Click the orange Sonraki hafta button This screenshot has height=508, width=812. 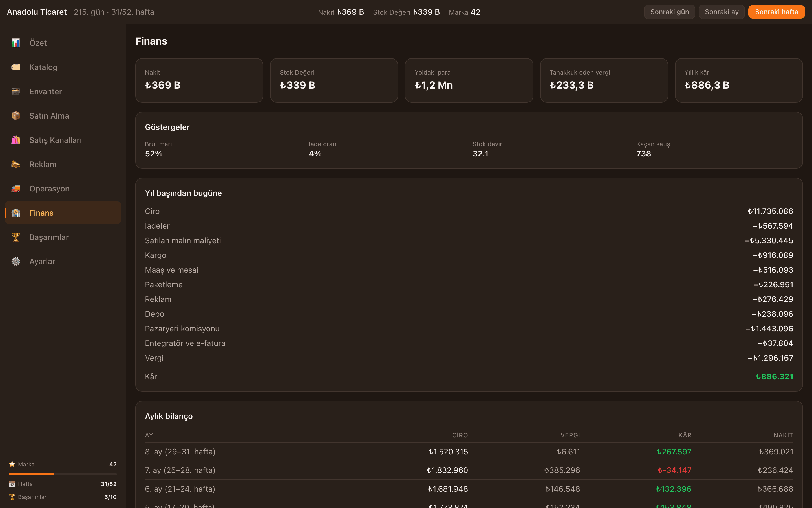(776, 12)
